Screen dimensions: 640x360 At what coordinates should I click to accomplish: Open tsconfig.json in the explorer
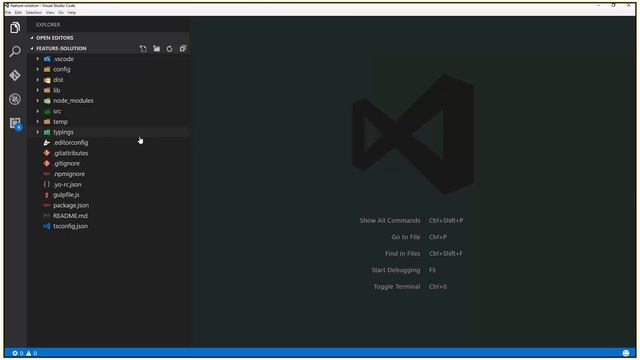[109, 226]
